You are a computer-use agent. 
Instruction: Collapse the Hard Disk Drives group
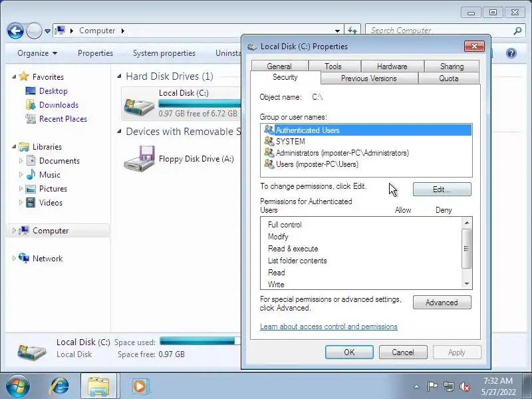pos(119,76)
